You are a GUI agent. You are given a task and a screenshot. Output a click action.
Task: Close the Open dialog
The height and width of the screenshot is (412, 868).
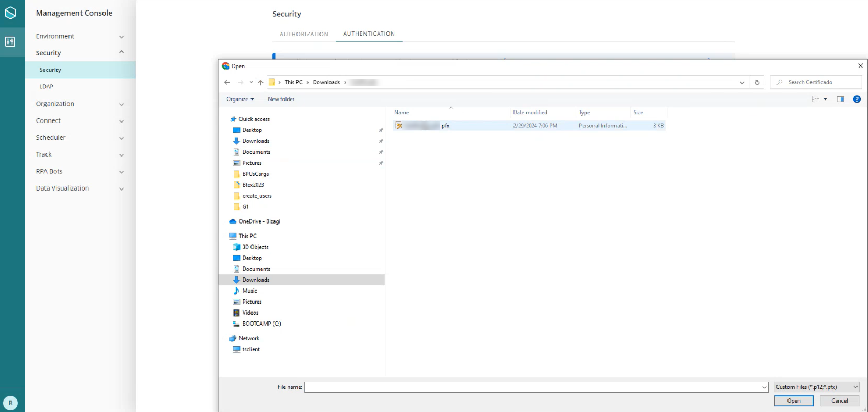[x=860, y=66]
